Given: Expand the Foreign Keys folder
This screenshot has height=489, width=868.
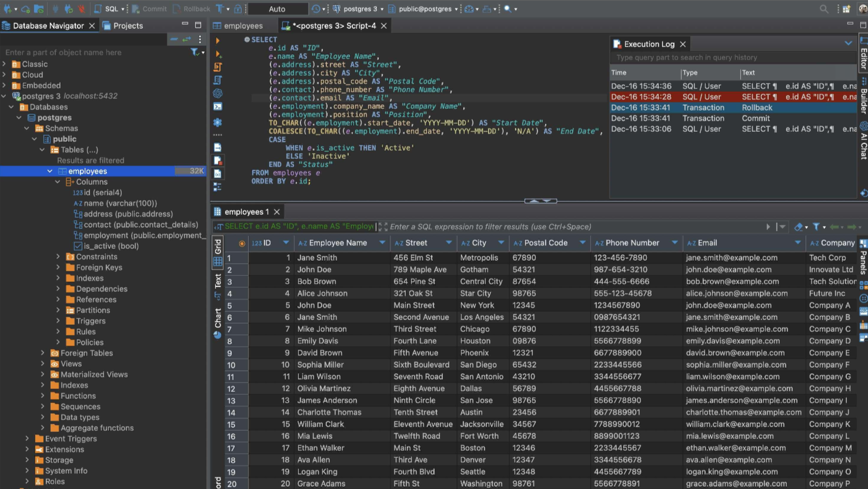Looking at the screenshot, I should click(x=58, y=267).
